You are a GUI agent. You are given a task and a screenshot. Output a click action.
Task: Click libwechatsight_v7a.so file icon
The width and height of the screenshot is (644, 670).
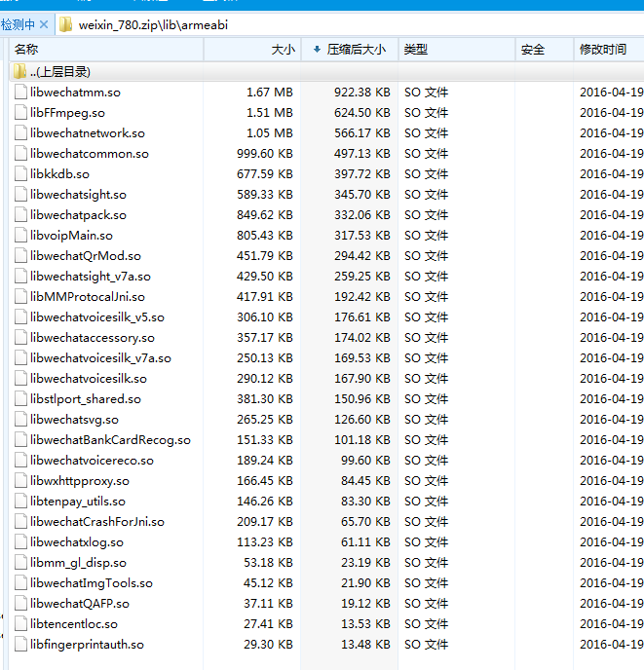click(x=20, y=277)
